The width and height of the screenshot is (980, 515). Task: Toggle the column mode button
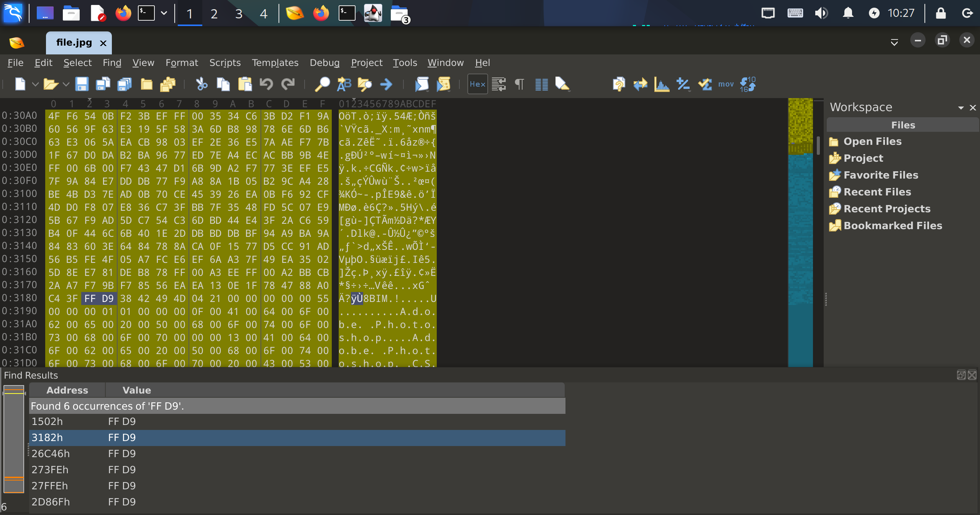[541, 84]
